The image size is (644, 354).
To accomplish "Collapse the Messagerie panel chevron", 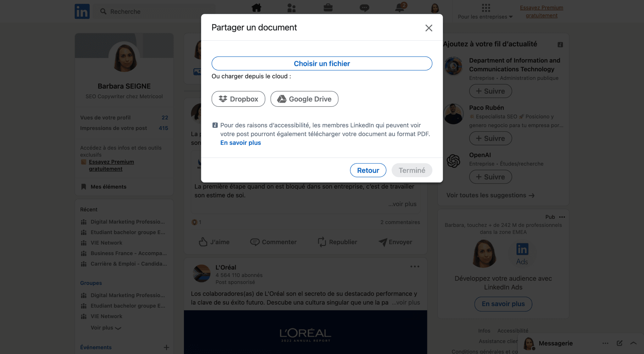I will point(633,343).
